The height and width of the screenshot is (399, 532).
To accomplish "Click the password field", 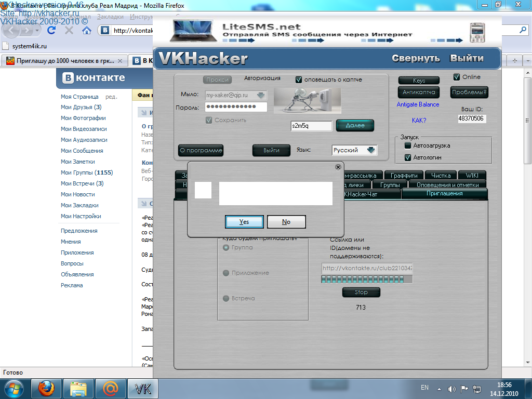I will point(236,107).
